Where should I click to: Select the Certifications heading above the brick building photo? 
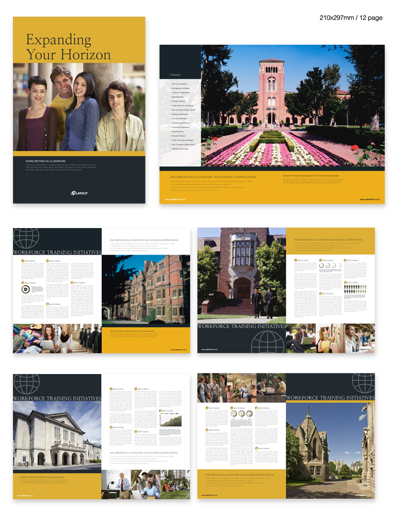click(x=144, y=240)
